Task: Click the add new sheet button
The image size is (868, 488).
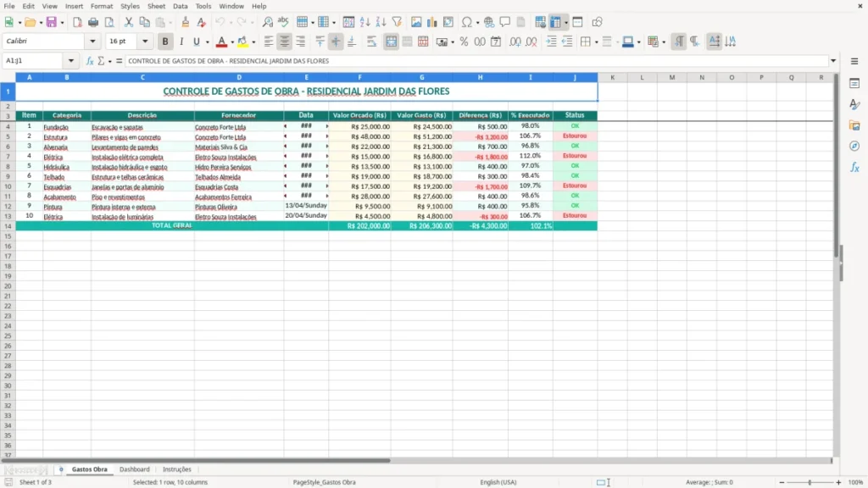Action: (61, 469)
